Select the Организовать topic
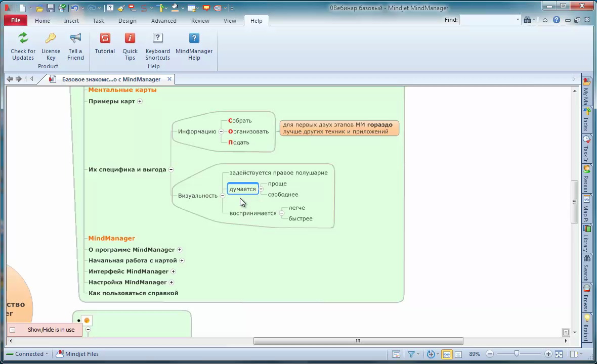This screenshot has height=364, width=597. (248, 131)
